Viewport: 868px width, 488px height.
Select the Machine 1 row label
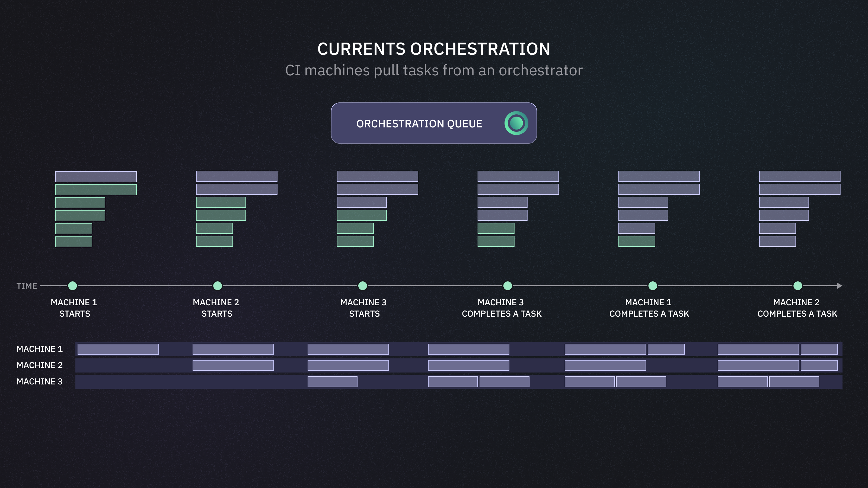(39, 349)
